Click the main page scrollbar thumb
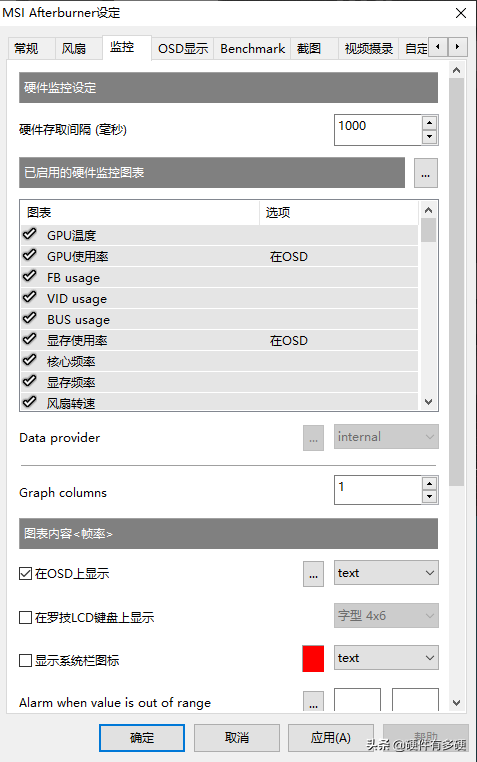477x762 pixels. coord(457,282)
